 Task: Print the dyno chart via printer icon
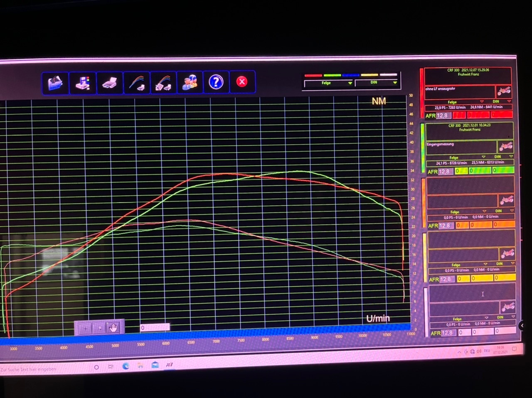click(x=110, y=83)
